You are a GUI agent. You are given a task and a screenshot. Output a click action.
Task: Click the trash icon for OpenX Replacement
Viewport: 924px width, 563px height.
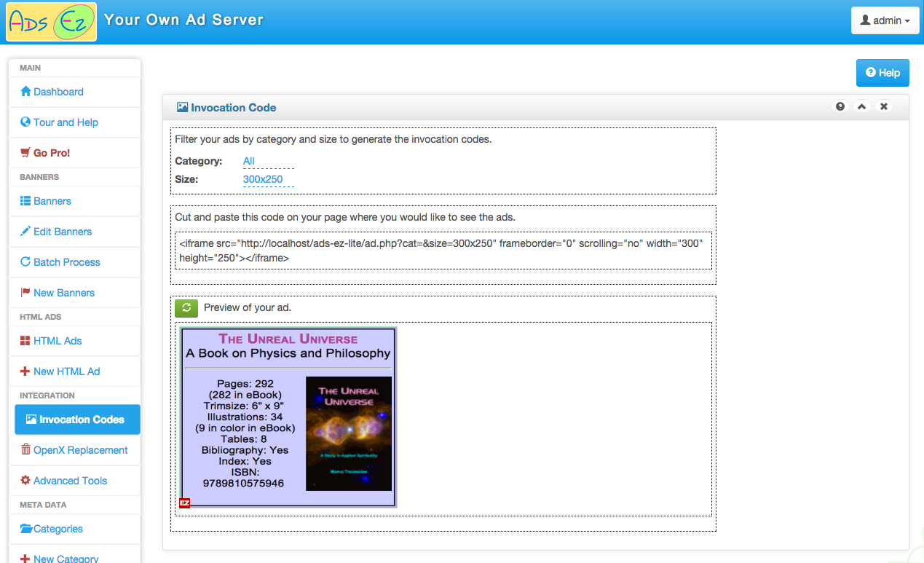pyautogui.click(x=26, y=450)
